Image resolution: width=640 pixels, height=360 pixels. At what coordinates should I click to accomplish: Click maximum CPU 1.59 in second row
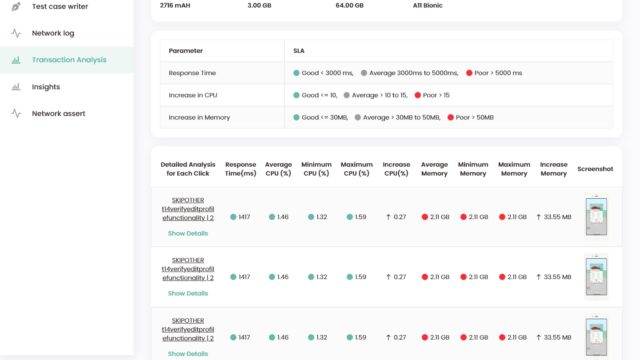[x=360, y=277]
